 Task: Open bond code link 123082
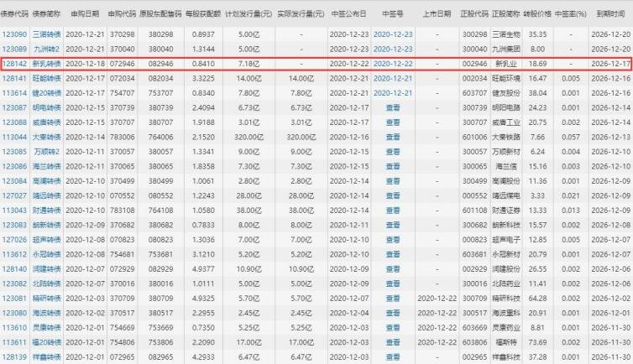14,283
